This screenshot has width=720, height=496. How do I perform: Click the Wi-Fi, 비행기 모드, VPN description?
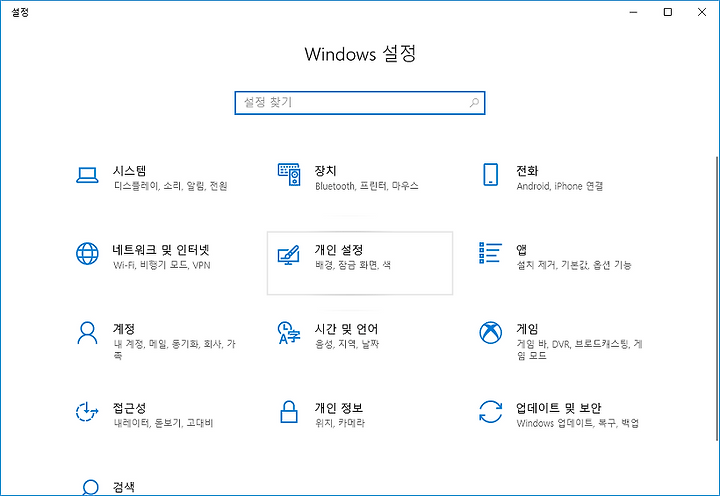[162, 265]
